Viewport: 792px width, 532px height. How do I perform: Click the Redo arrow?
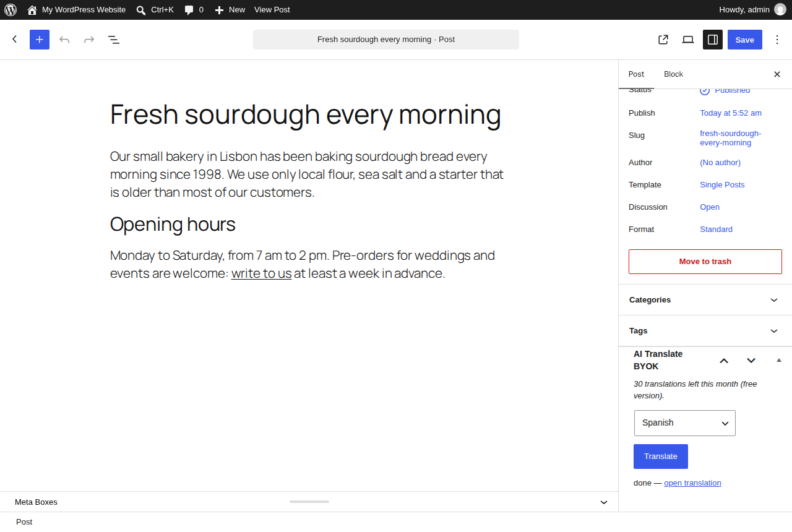(x=89, y=40)
